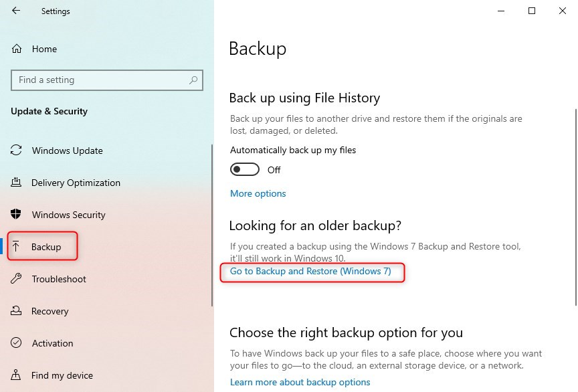Click the Home icon in sidebar

pos(17,49)
